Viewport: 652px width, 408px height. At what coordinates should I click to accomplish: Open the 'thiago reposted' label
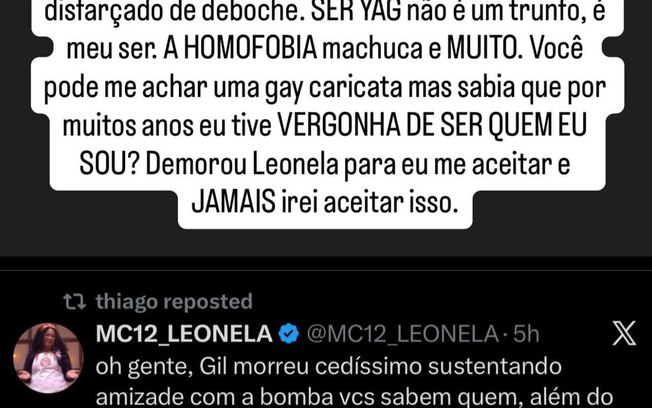coord(174,302)
